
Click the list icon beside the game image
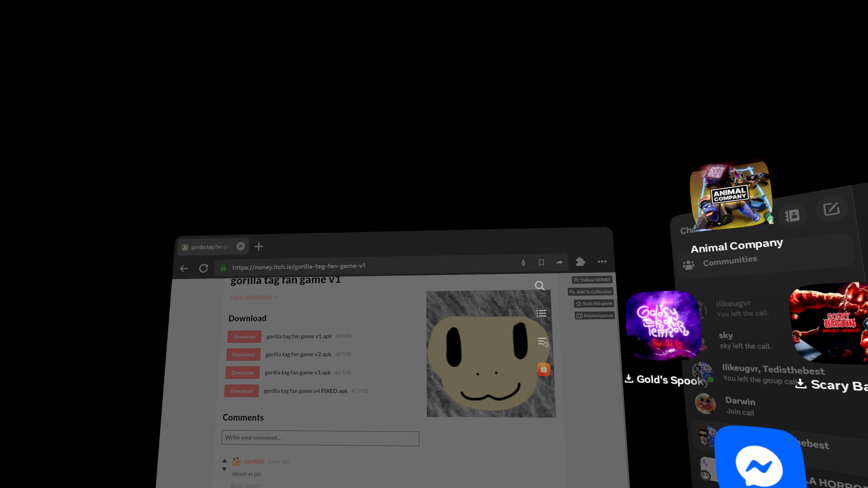541,313
